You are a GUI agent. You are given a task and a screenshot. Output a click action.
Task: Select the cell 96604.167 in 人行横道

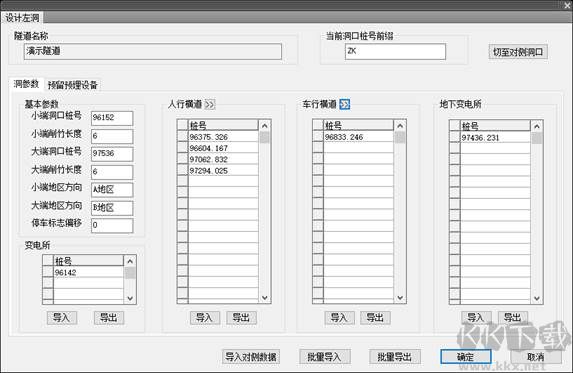coord(223,148)
